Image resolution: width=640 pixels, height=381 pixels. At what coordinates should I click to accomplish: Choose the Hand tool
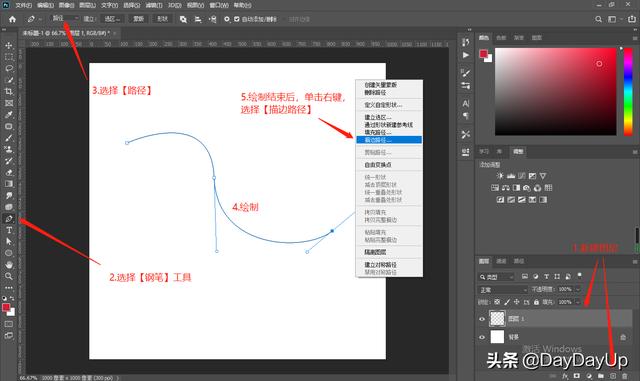(9, 265)
